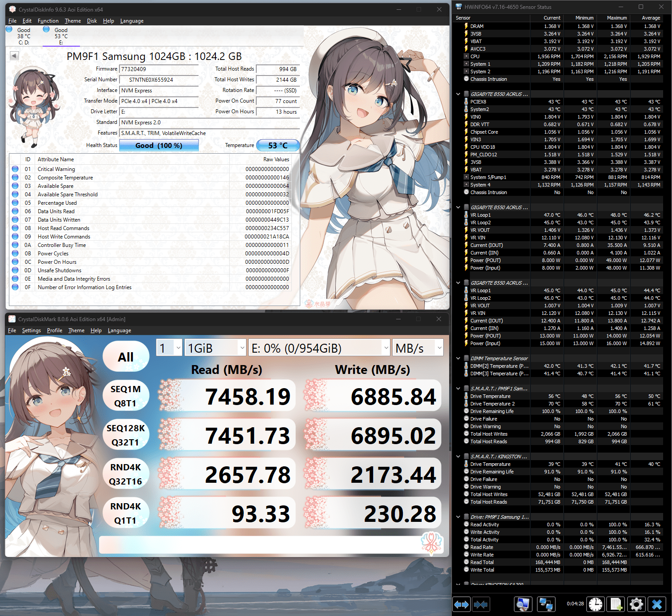The height and width of the screenshot is (616, 672).
Task: Select the Chipset Core row in HWiNFO
Action: [558, 132]
